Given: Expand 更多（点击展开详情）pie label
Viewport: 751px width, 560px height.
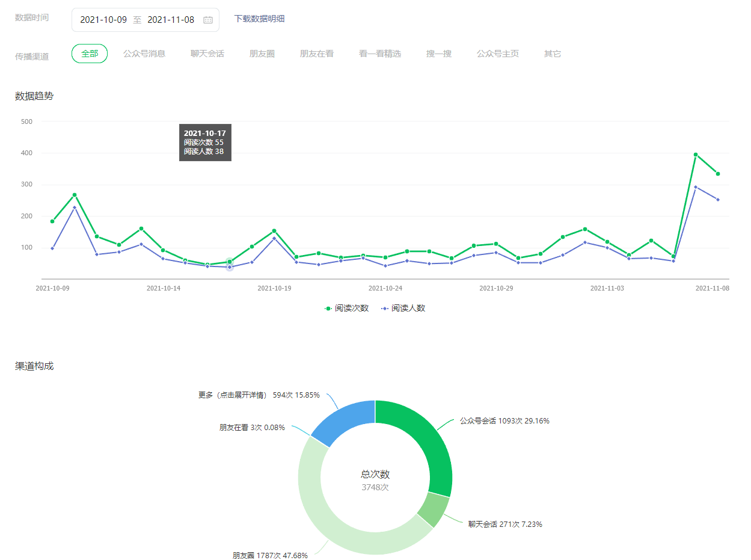Looking at the screenshot, I should (259, 395).
